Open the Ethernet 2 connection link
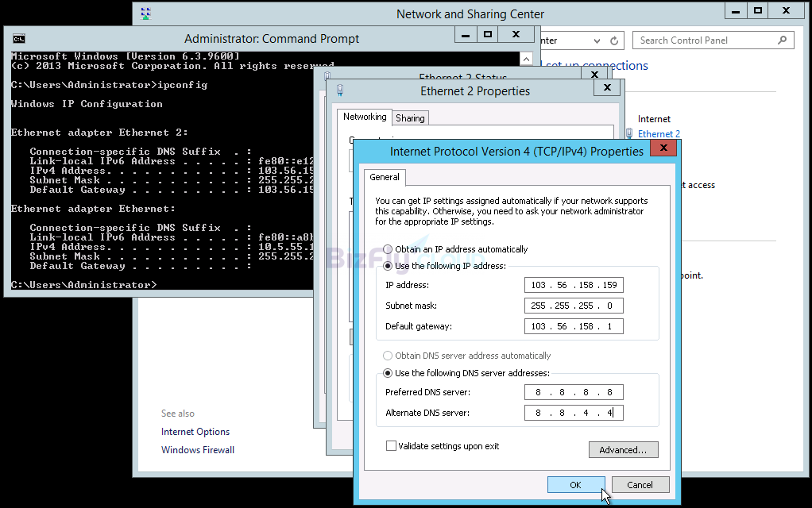The image size is (812, 508). (x=659, y=134)
